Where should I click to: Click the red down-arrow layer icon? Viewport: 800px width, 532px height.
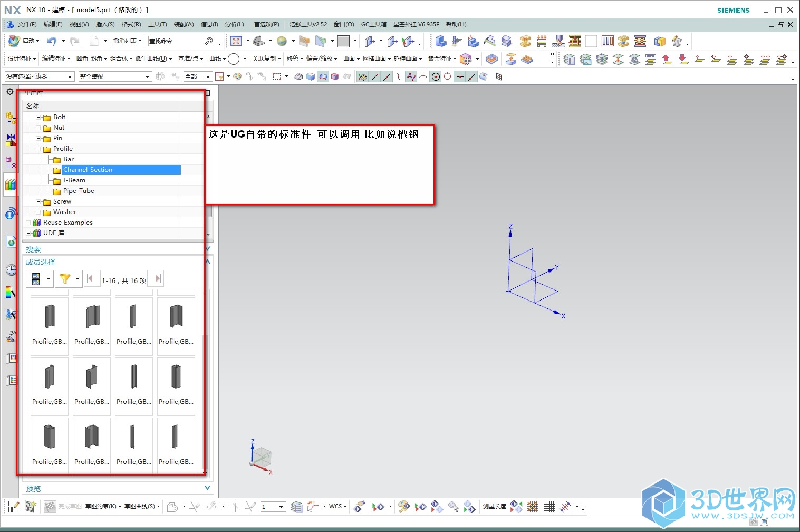coord(683,59)
